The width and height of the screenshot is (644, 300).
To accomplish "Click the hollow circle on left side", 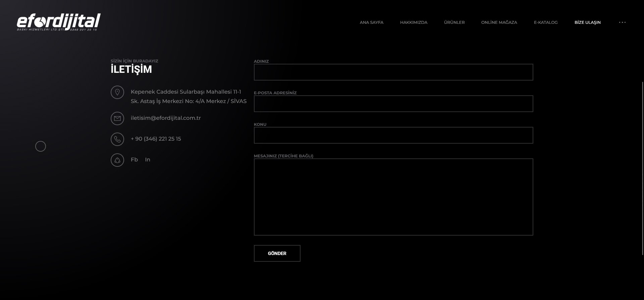I will point(41,146).
